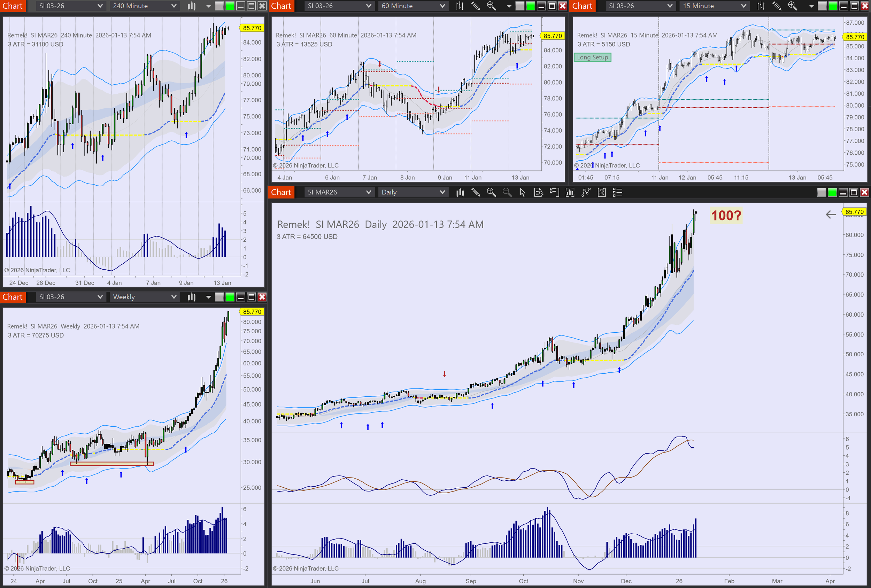Select drawing tools pencil in Daily chart
Screen dimensions: 871x588
(x=476, y=192)
